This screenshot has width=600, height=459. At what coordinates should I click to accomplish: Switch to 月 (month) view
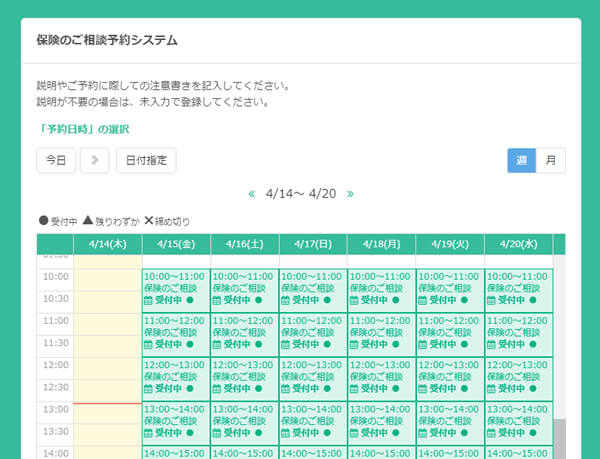click(x=550, y=160)
